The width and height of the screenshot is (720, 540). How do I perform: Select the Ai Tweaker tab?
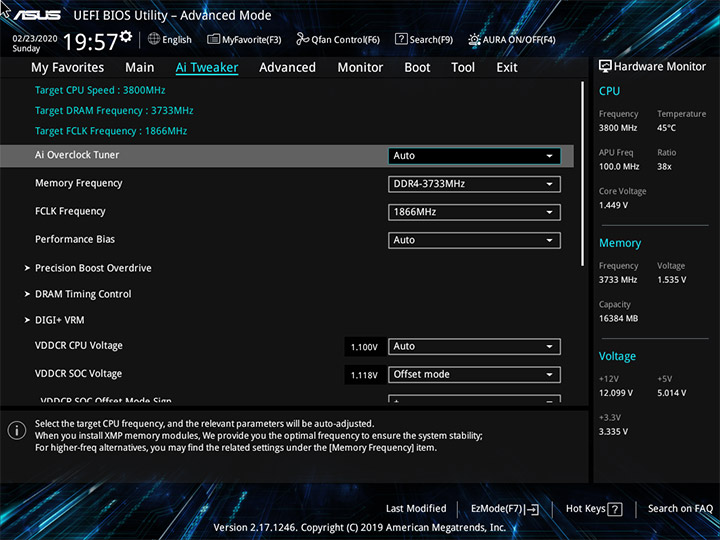207,68
